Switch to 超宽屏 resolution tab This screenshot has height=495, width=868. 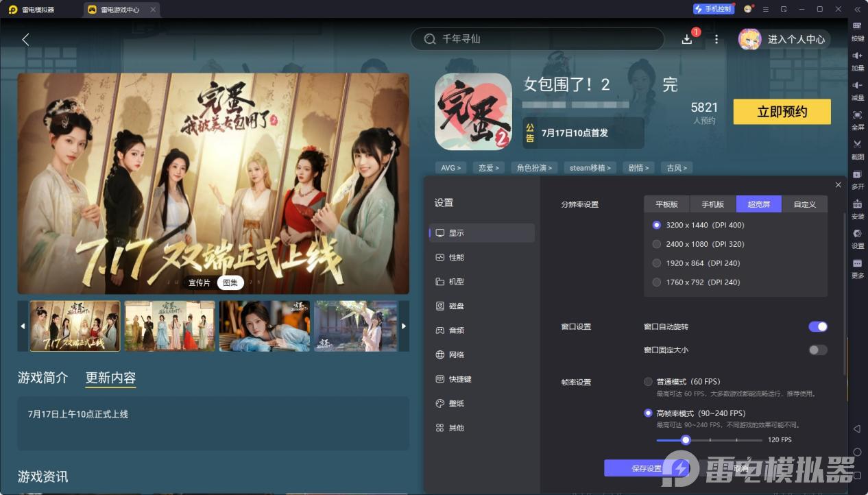point(758,204)
